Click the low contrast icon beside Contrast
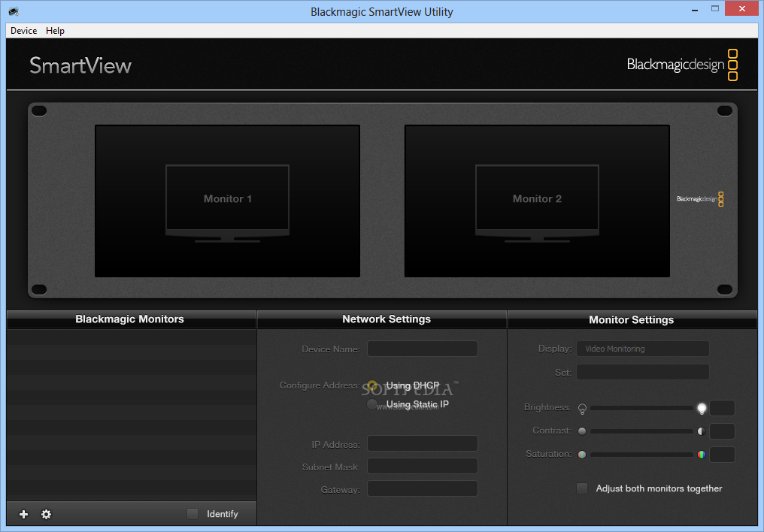Screen dimensions: 764x532 pyautogui.click(x=582, y=431)
